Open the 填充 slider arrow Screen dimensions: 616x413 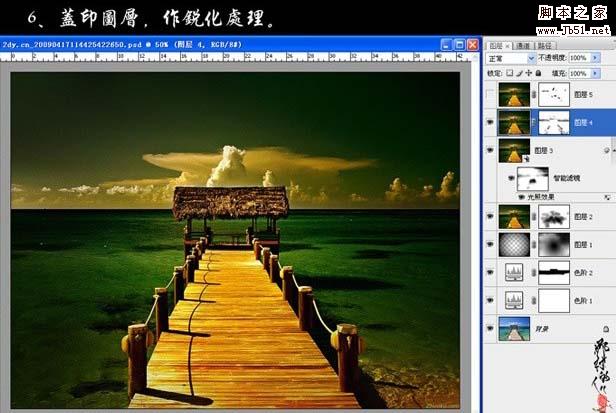(x=596, y=73)
